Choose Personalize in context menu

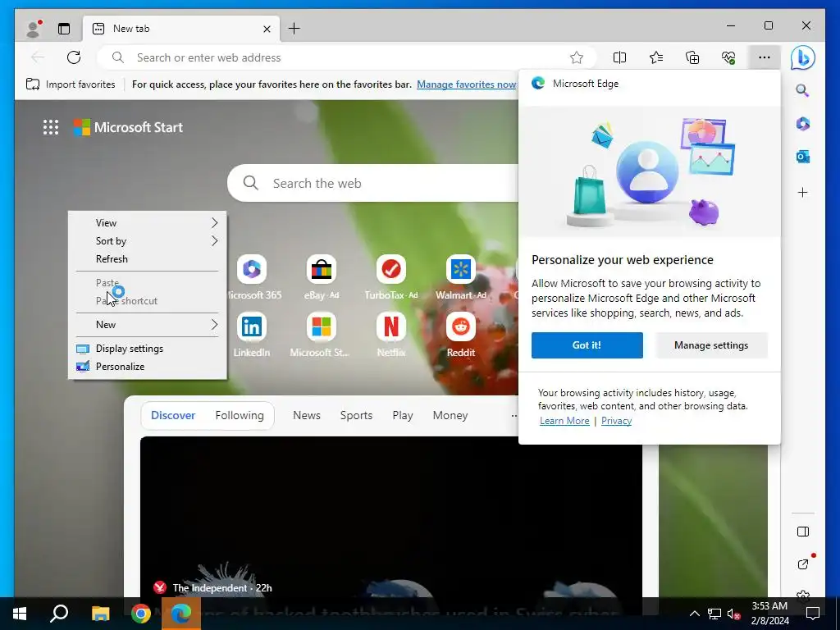pos(148,367)
